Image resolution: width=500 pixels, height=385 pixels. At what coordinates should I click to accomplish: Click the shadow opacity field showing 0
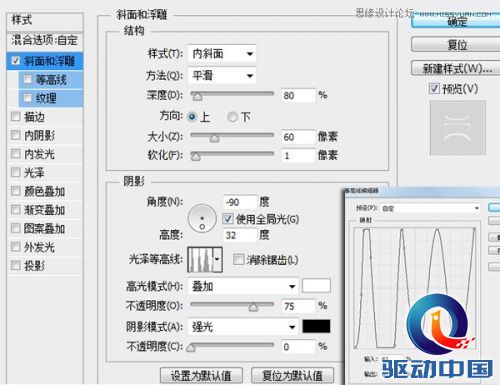pyautogui.click(x=298, y=347)
